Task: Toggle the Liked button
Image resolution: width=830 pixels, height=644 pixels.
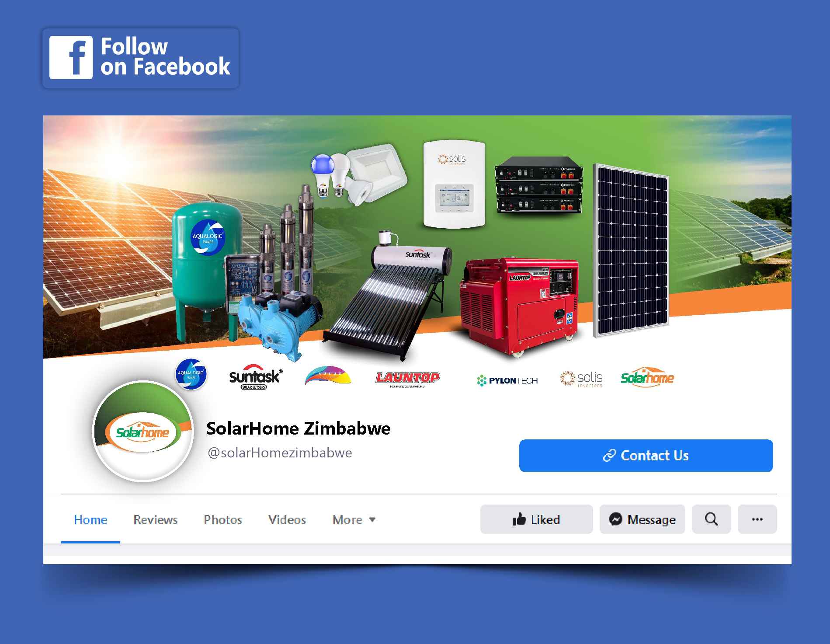Action: (536, 519)
